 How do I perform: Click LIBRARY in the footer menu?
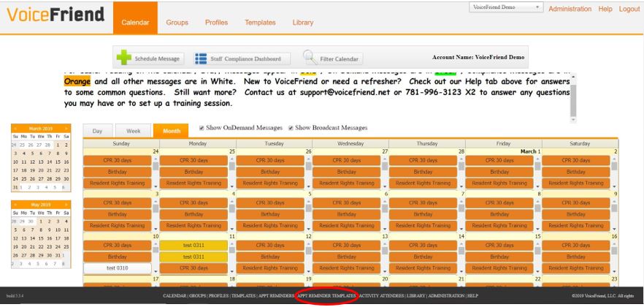416,295
